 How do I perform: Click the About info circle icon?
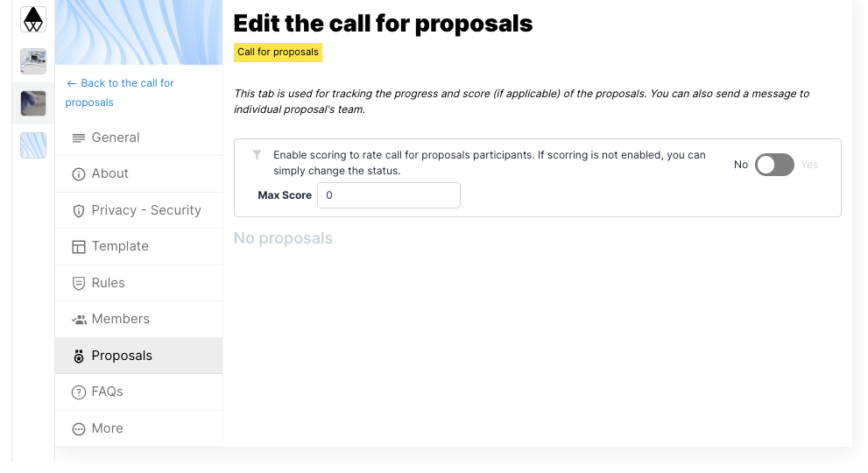tap(79, 174)
